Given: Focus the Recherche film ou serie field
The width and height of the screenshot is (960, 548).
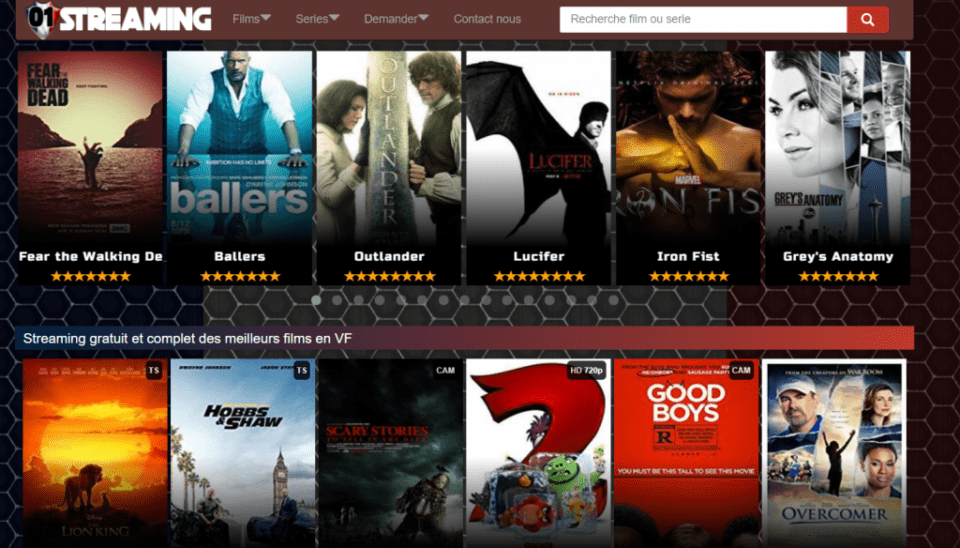Looking at the screenshot, I should (x=702, y=20).
